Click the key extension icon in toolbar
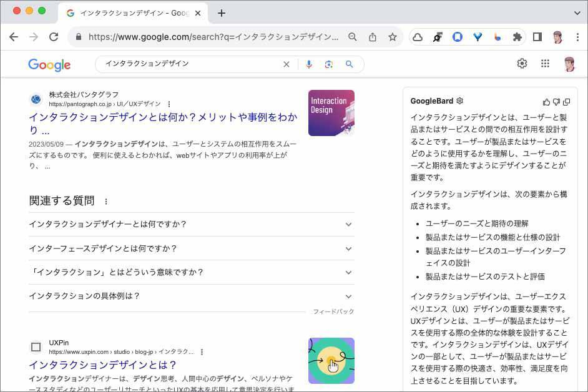This screenshot has width=588, height=392. tap(438, 37)
